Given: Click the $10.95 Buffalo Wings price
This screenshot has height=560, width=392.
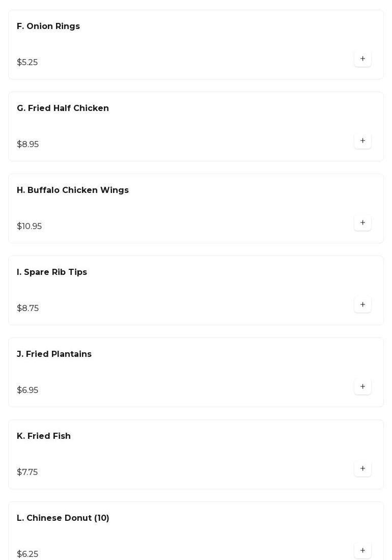Looking at the screenshot, I should (30, 227).
